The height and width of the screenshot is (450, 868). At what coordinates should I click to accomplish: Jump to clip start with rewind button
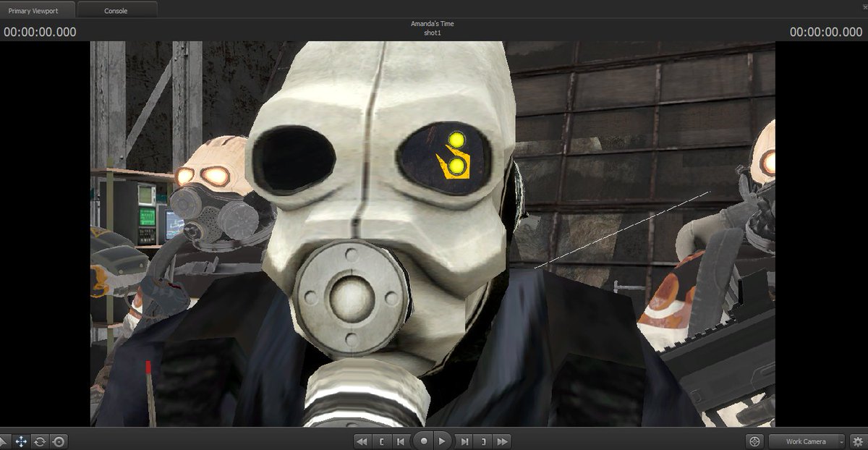pyautogui.click(x=362, y=441)
